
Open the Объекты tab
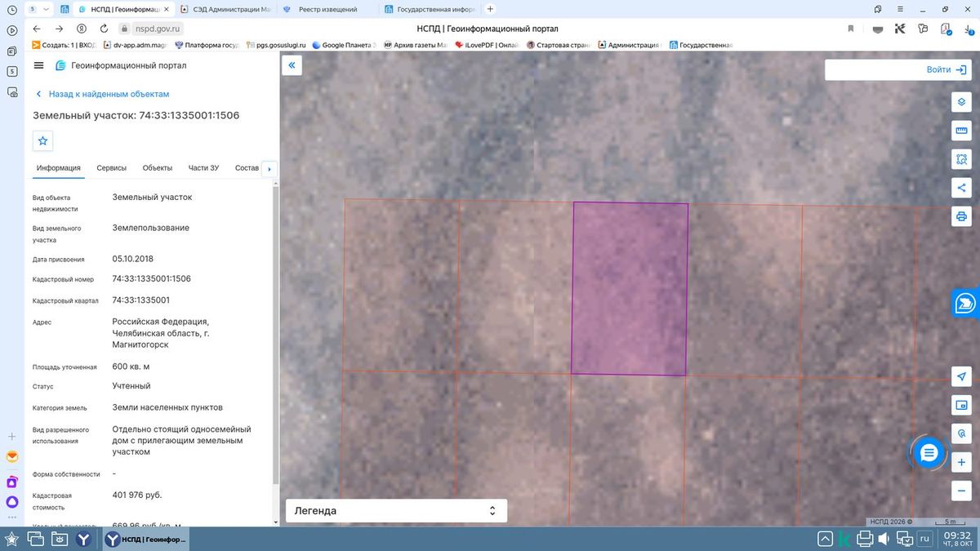pyautogui.click(x=158, y=168)
